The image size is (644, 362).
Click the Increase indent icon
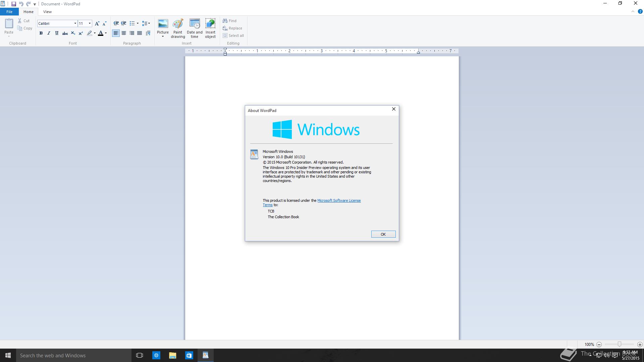123,23
